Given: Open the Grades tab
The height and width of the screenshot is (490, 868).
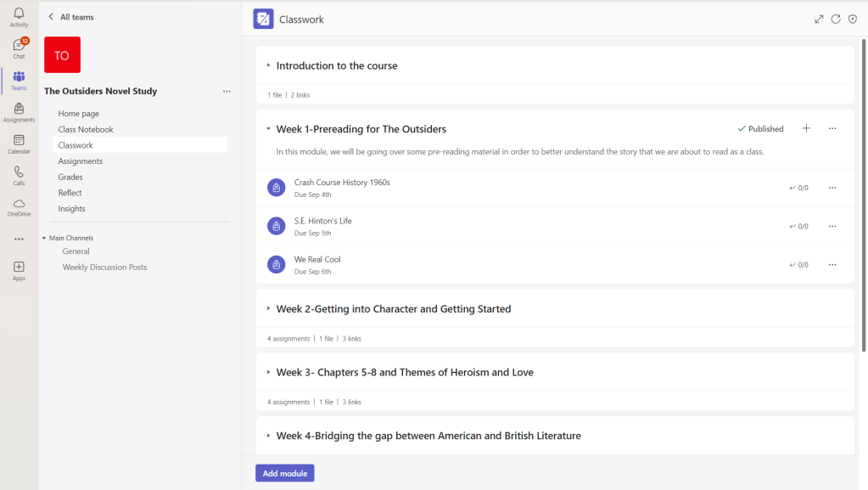Looking at the screenshot, I should [70, 177].
